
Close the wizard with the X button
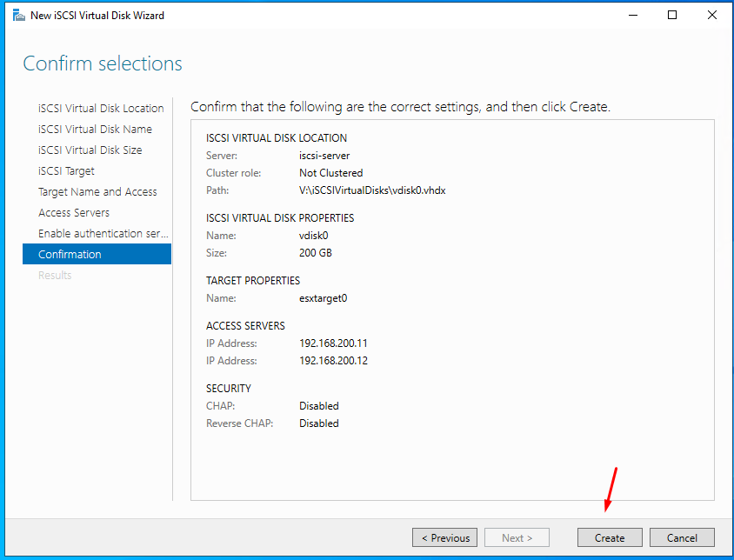click(x=712, y=16)
